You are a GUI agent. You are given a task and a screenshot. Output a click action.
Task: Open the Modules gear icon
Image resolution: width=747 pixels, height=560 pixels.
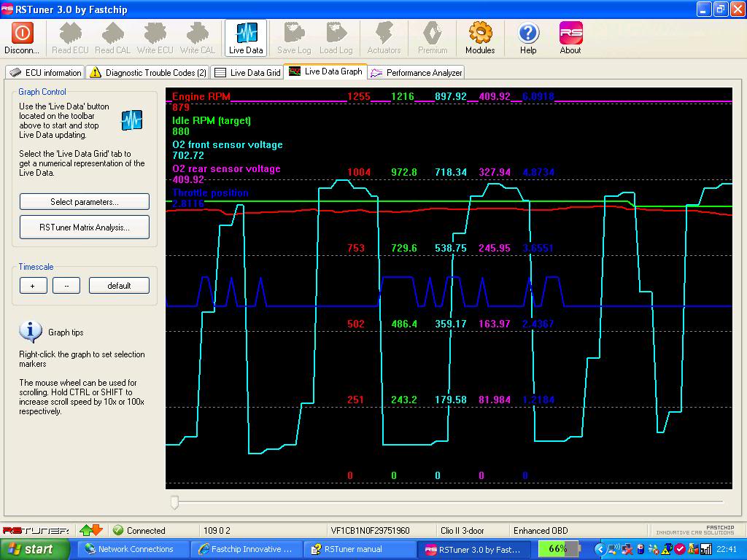tap(480, 34)
